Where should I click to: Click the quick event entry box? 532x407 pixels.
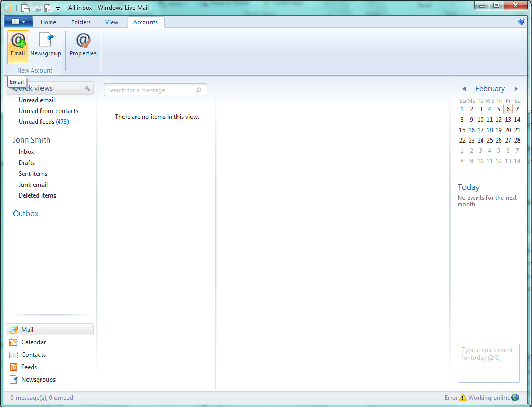(488, 363)
